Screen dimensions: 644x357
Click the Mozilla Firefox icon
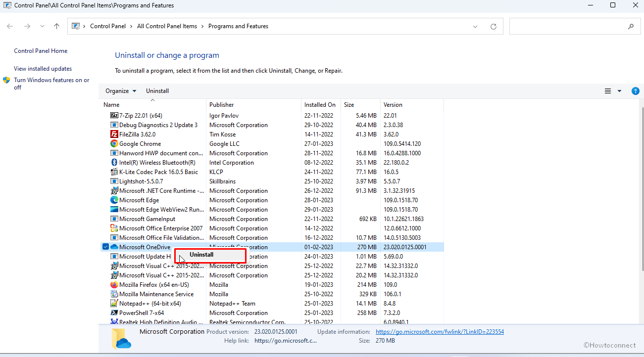pyautogui.click(x=114, y=285)
